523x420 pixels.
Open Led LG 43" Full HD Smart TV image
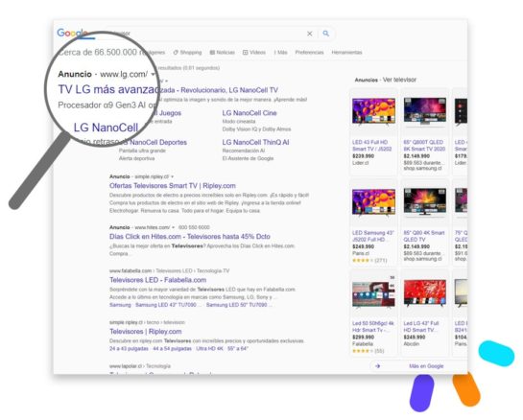point(425,292)
